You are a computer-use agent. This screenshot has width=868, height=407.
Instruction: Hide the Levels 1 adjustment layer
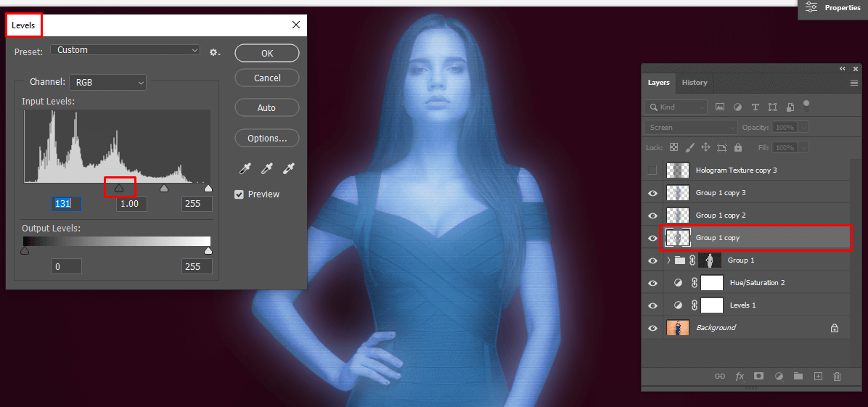pyautogui.click(x=652, y=305)
